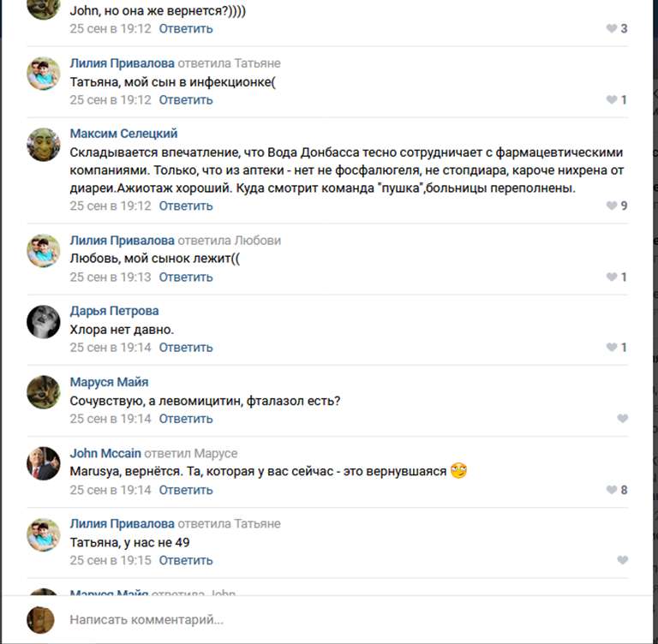Open John Mccain's profile name link
Viewport: 658px width, 644px height.
(105, 453)
